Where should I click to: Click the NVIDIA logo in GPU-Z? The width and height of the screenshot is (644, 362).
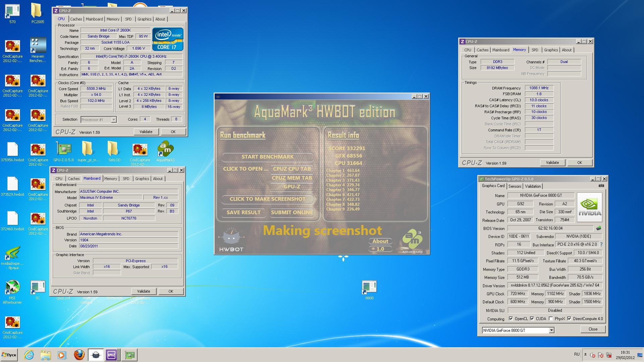[x=590, y=207]
